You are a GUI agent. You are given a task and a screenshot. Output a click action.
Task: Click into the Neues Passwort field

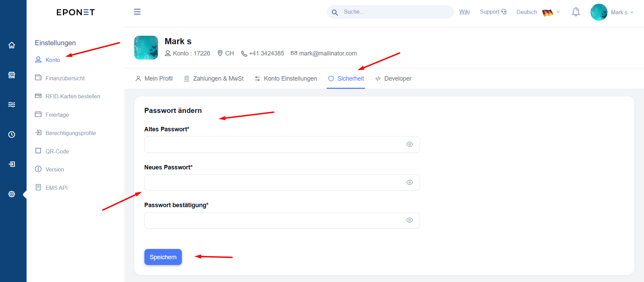coord(282,182)
